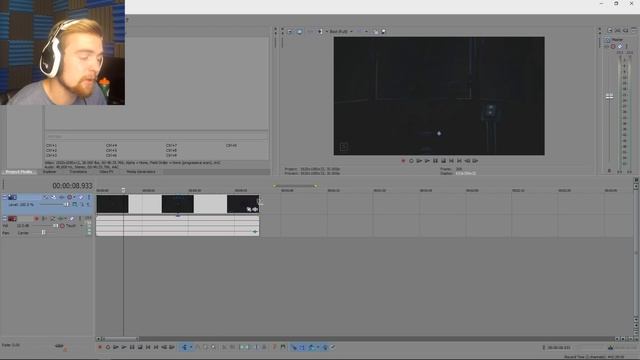
Task: Open the video track compositing mode button
Action: [x=75, y=204]
